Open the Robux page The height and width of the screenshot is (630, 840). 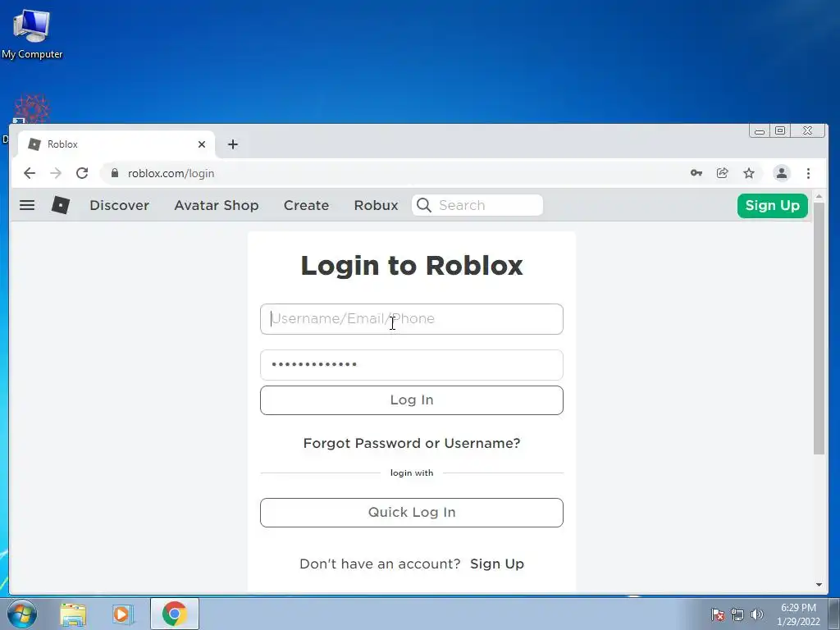point(376,205)
